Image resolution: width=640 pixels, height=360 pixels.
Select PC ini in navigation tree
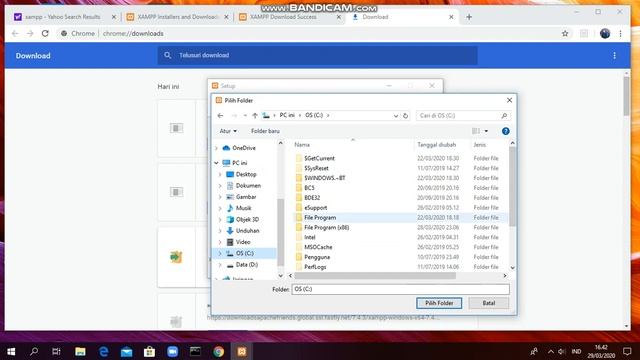pos(240,163)
